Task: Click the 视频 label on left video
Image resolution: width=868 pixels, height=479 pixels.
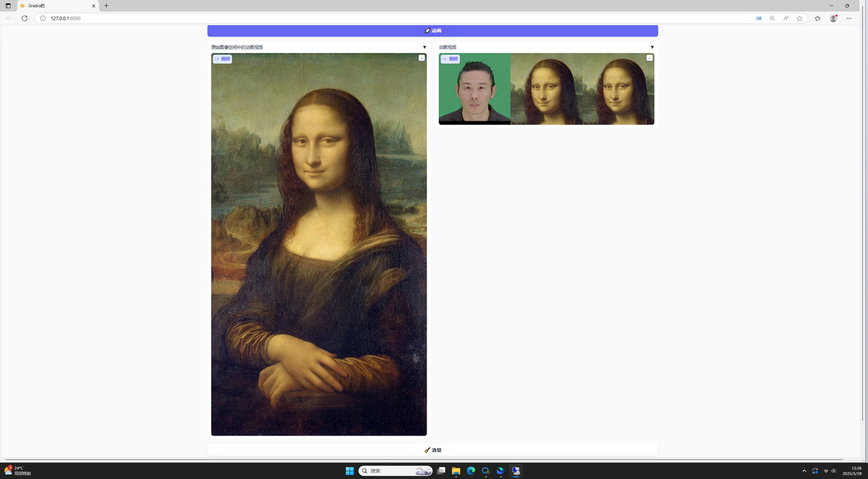Action: coord(222,59)
